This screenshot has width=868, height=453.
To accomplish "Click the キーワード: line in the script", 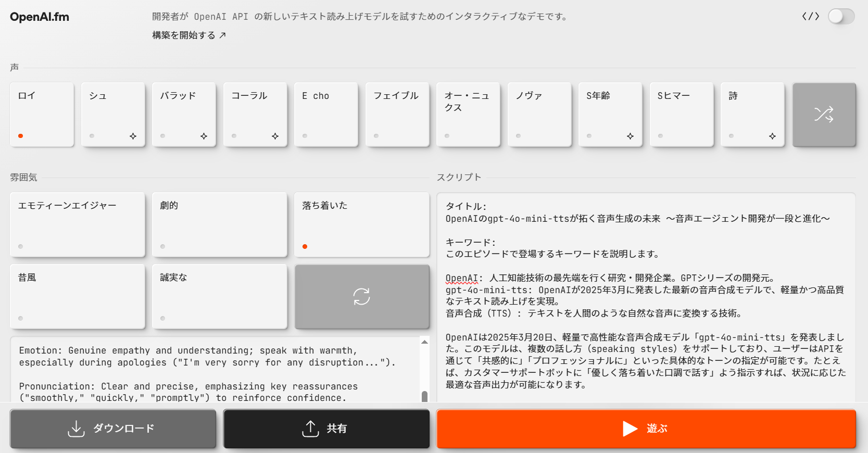I will point(471,242).
